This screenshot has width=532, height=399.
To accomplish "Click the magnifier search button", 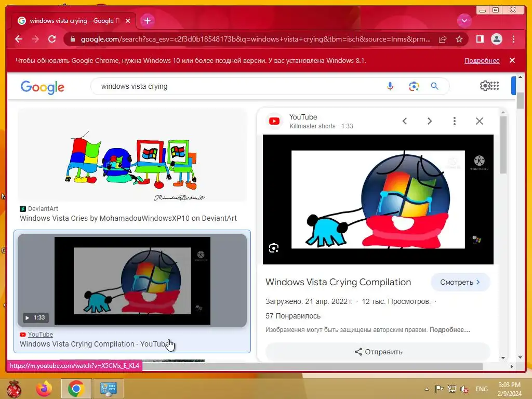I will click(x=435, y=86).
